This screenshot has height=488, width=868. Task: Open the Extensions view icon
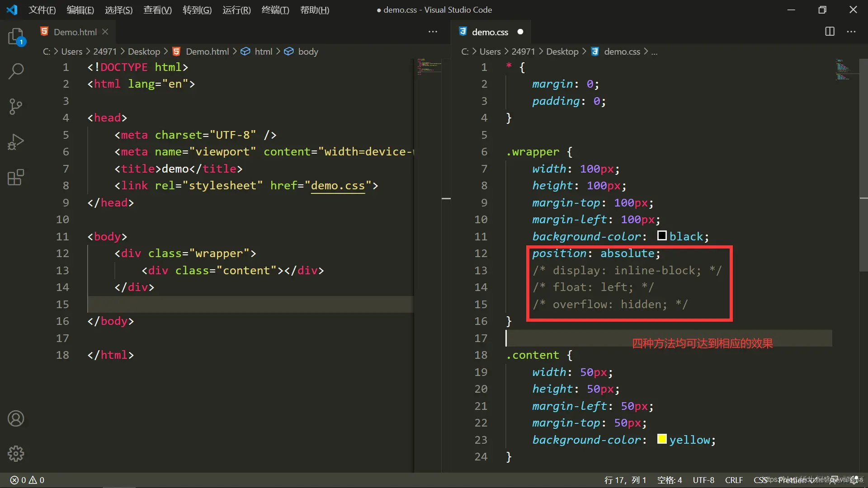coord(16,177)
